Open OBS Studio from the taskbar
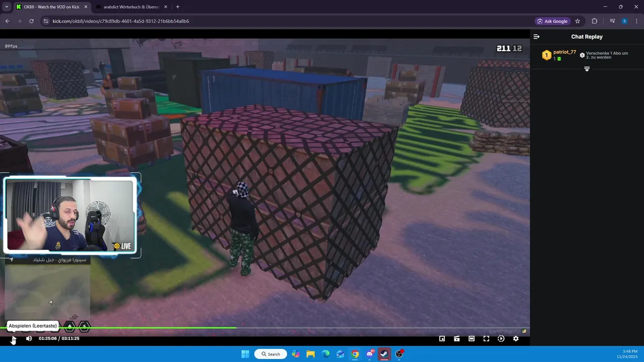 (x=399, y=354)
